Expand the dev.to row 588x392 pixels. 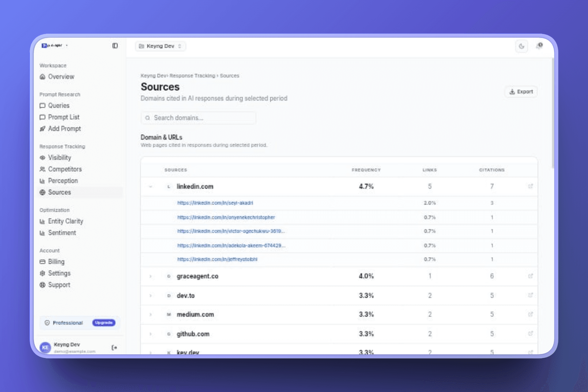click(150, 296)
